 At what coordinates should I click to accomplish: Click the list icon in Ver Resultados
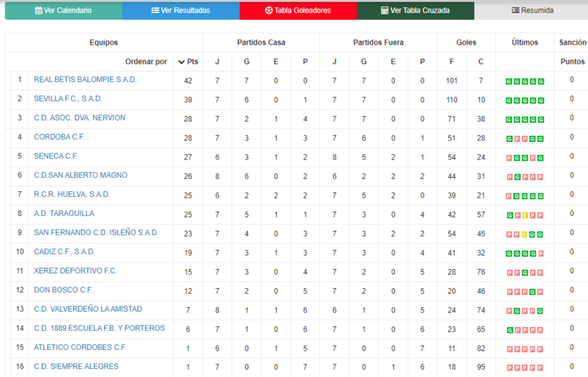pos(155,10)
